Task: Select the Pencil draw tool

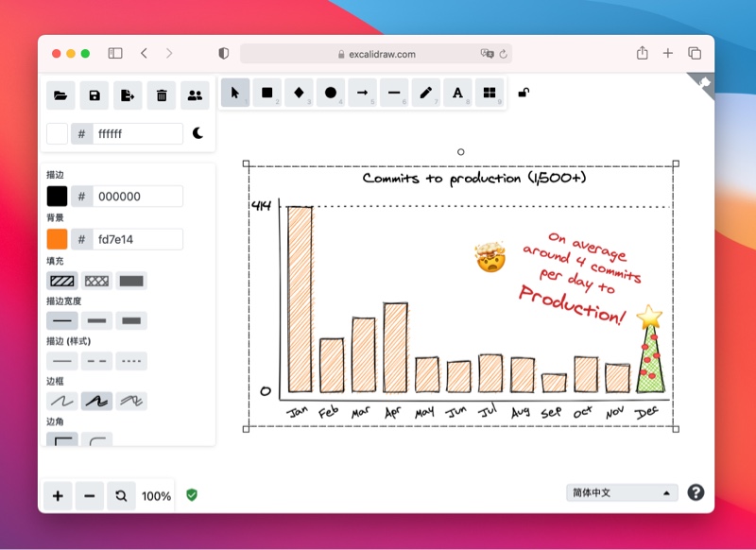Action: pyautogui.click(x=426, y=93)
